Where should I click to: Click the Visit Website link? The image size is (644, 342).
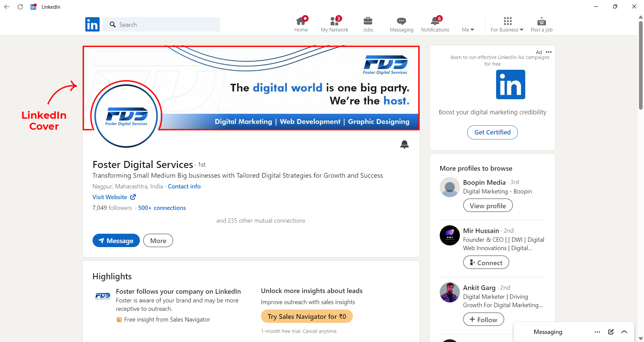tap(110, 197)
